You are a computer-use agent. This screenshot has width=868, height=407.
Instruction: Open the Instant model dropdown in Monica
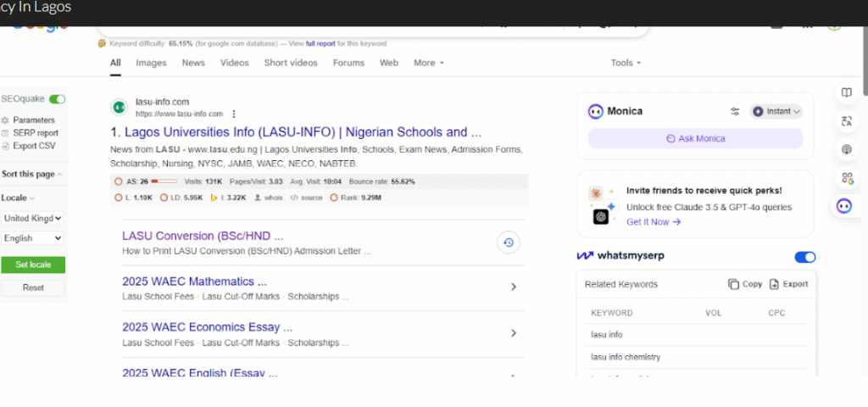776,111
